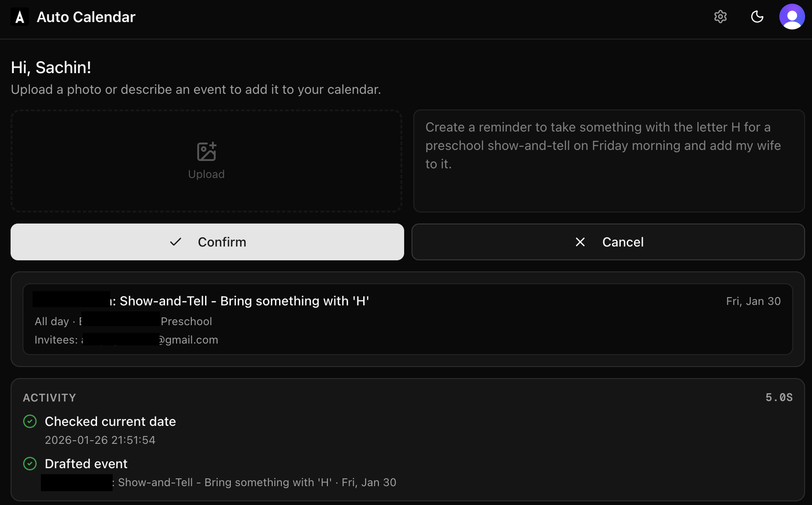Image resolution: width=812 pixels, height=505 pixels.
Task: Open settings via the gear icon
Action: [x=720, y=17]
